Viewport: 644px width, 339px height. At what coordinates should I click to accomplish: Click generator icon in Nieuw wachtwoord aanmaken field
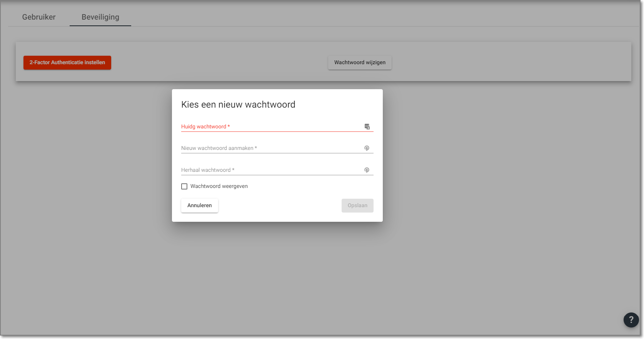[367, 148]
